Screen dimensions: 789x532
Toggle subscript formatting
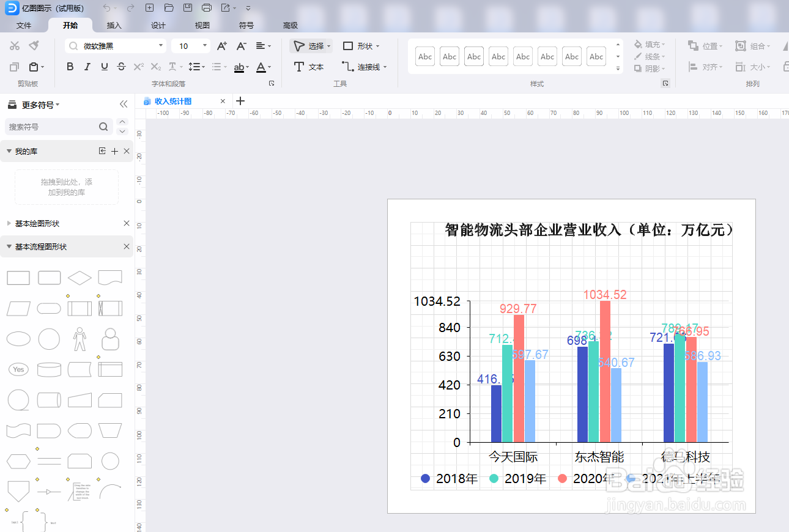[156, 67]
